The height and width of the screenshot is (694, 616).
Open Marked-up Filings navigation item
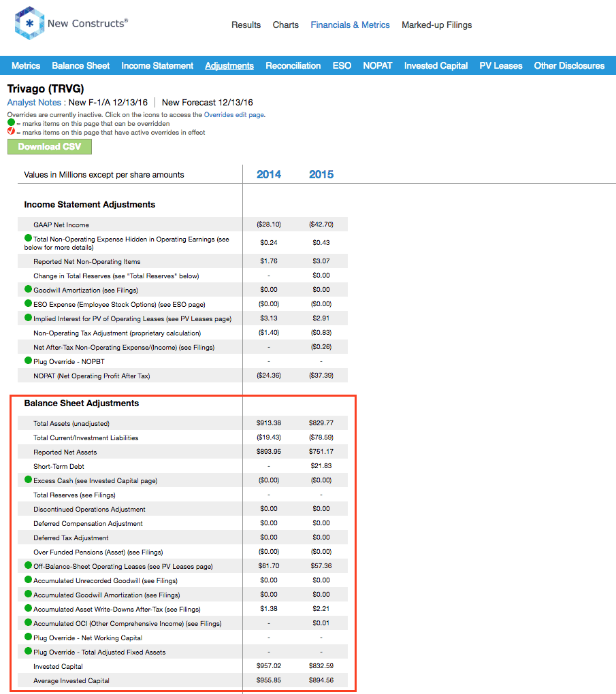coord(437,24)
